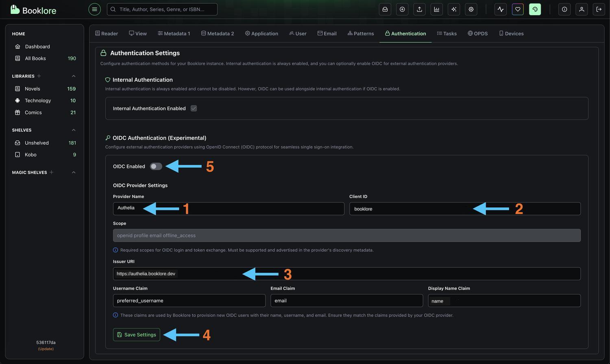The width and height of the screenshot is (610, 364).
Task: Collapse the SHELVES section chevron
Action: 74,130
